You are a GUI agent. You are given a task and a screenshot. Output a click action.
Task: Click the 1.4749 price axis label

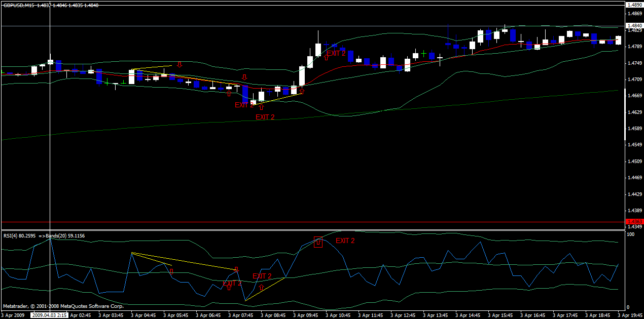point(634,63)
